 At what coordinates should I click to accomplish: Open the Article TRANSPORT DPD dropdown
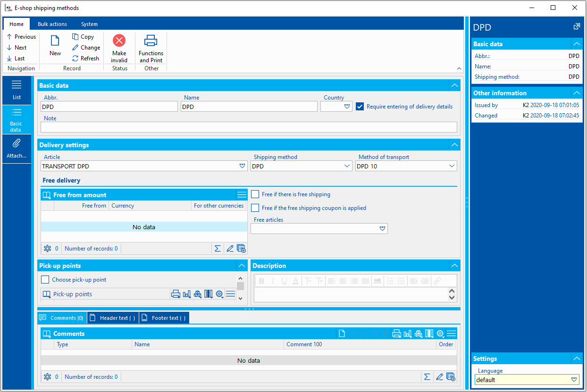tap(242, 166)
